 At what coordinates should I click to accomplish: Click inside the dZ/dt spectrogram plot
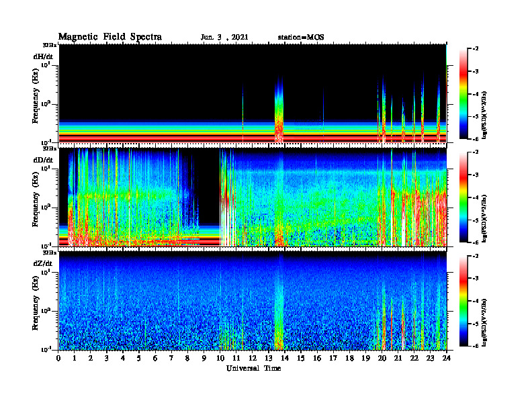(253, 300)
